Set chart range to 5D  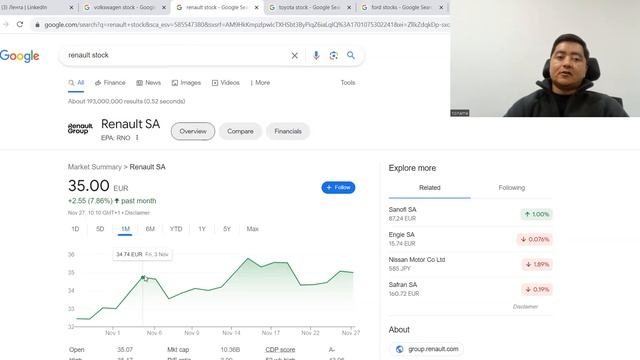100,229
